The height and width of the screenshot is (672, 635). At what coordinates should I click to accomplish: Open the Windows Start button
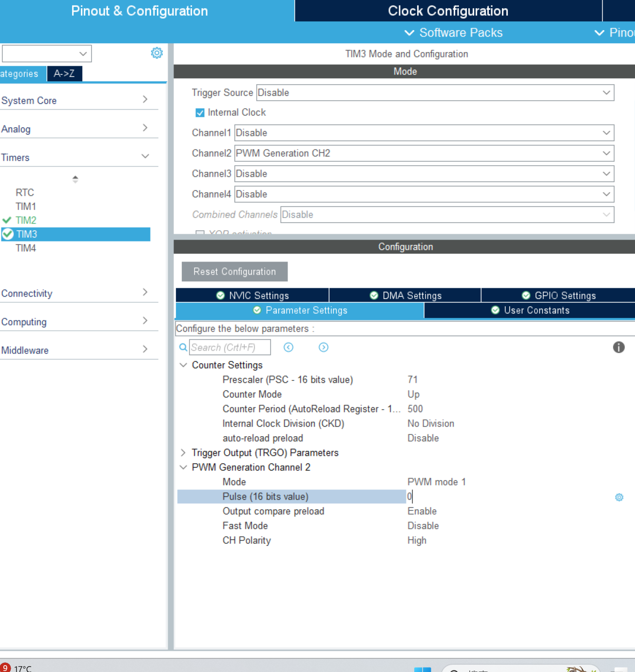(422, 669)
